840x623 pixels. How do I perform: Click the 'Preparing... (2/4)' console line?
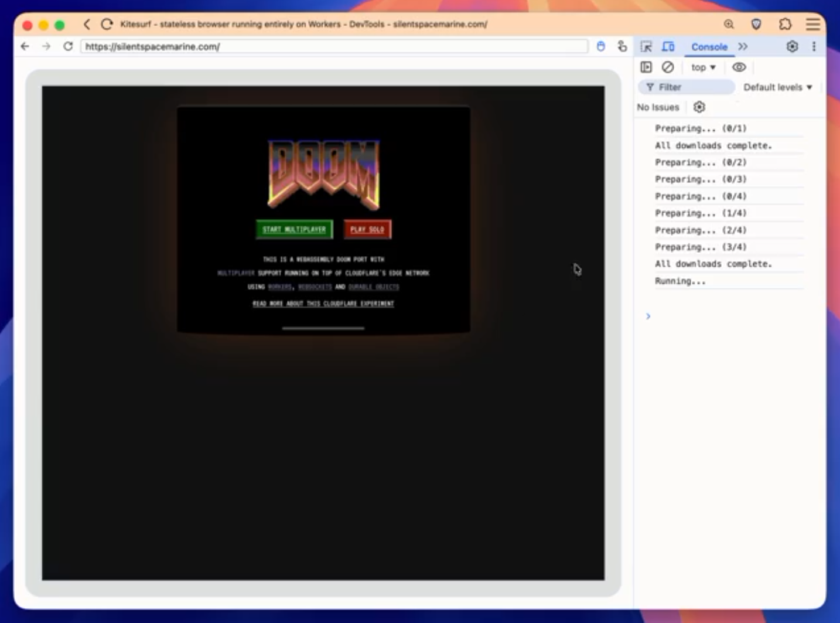click(701, 230)
